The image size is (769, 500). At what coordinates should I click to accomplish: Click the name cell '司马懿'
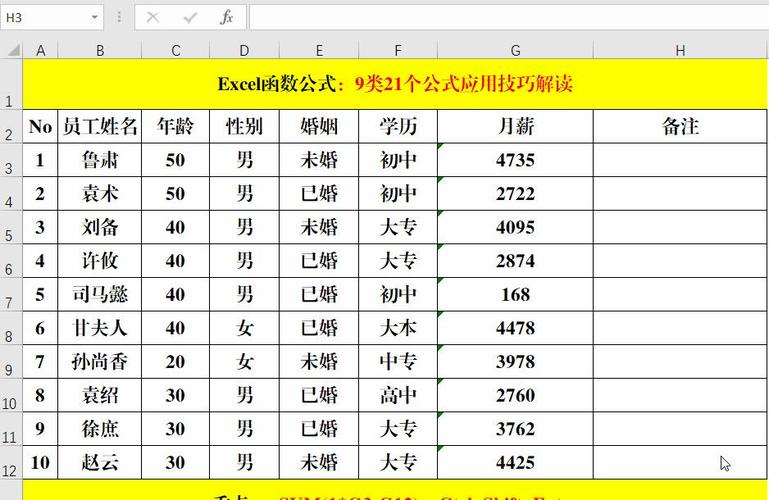click(x=100, y=295)
